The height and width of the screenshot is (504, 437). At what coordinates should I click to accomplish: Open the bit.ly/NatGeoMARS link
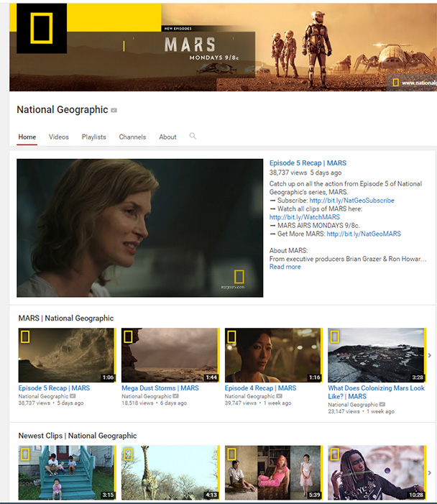pos(363,234)
